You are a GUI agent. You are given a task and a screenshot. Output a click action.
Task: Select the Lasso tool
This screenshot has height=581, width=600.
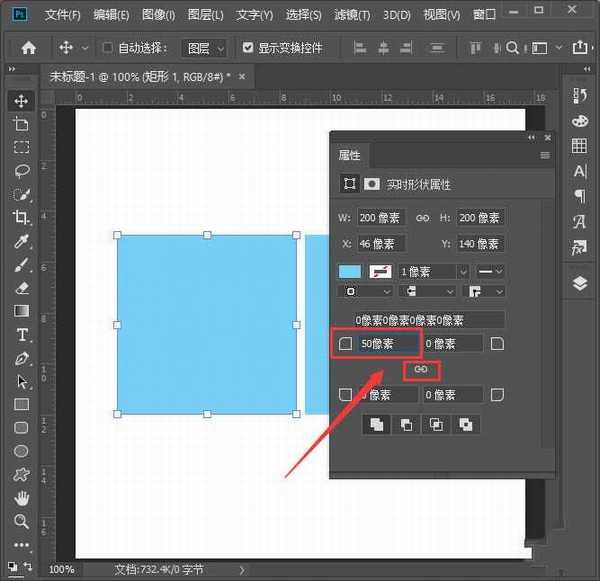21,170
